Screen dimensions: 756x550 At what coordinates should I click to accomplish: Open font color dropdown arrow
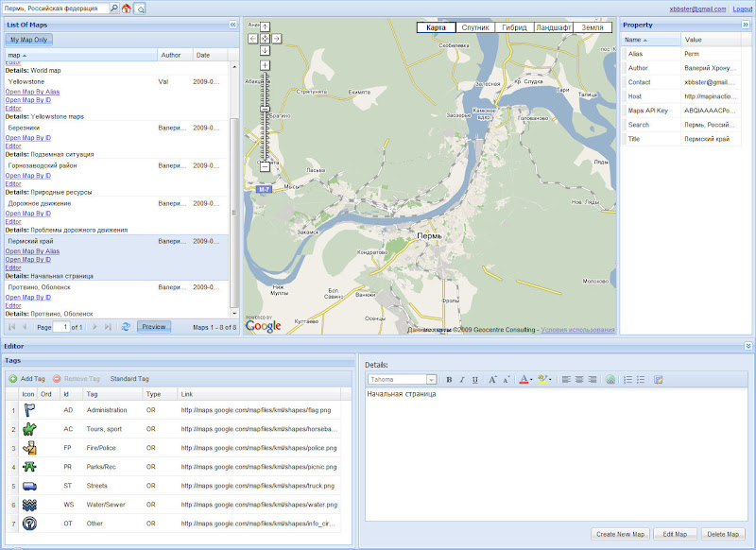click(x=531, y=380)
